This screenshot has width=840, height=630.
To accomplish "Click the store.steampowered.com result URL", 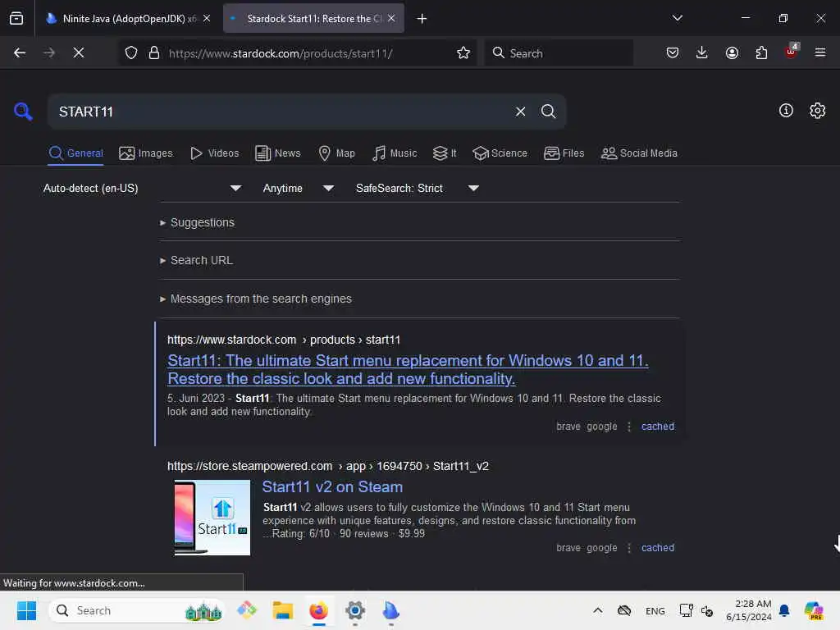I will [x=328, y=466].
